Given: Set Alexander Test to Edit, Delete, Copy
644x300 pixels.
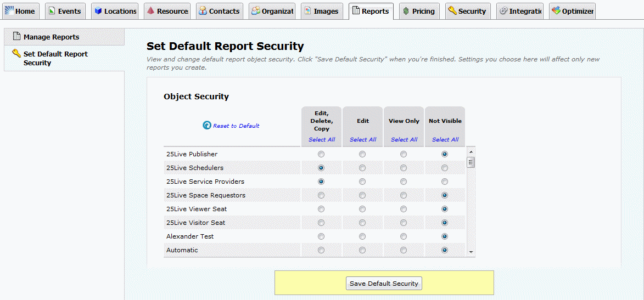Looking at the screenshot, I should 321,236.
